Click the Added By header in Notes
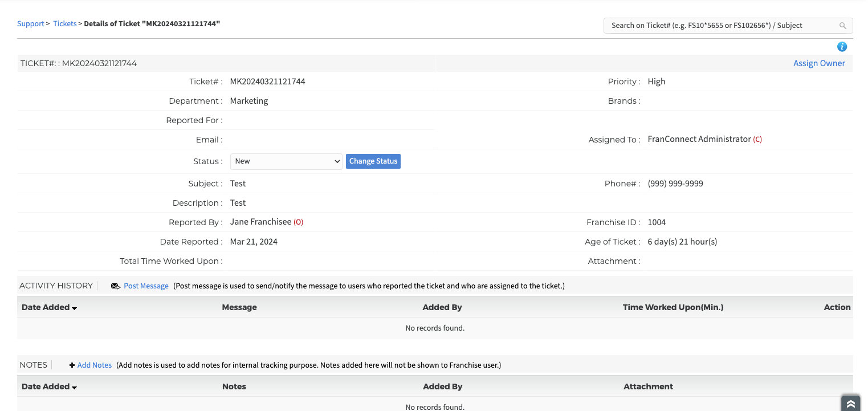 (443, 386)
